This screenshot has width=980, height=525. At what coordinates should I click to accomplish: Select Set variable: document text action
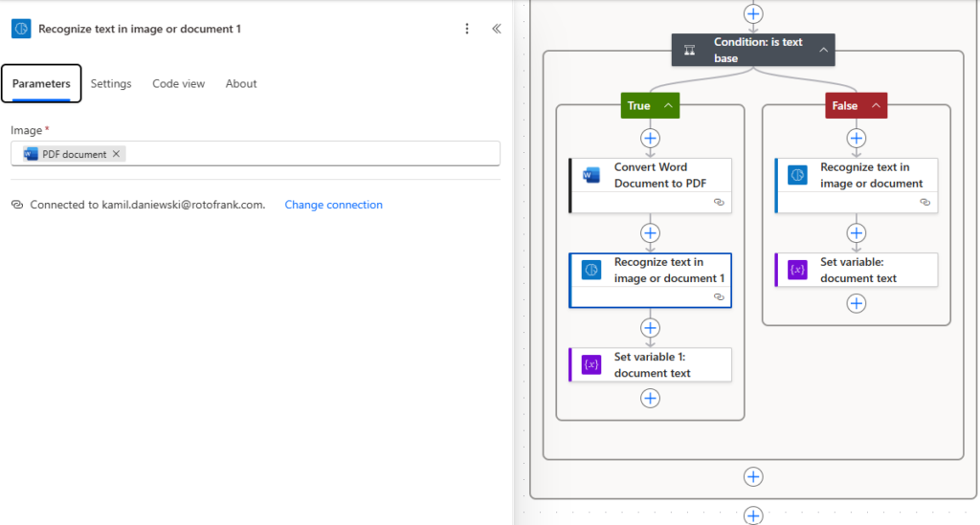click(x=857, y=270)
